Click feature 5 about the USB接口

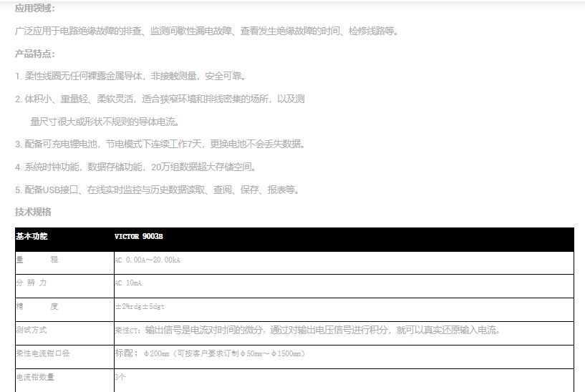(157, 190)
